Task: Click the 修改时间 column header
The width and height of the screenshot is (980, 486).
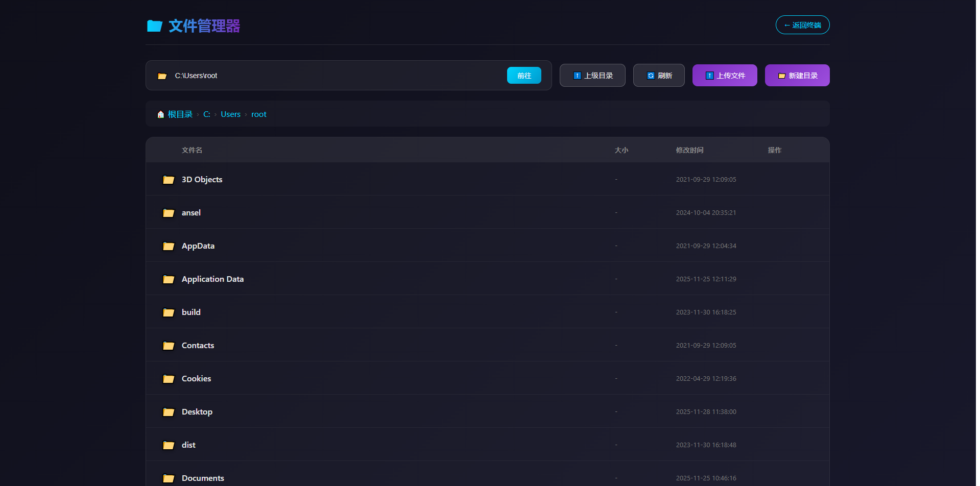Action: point(690,150)
